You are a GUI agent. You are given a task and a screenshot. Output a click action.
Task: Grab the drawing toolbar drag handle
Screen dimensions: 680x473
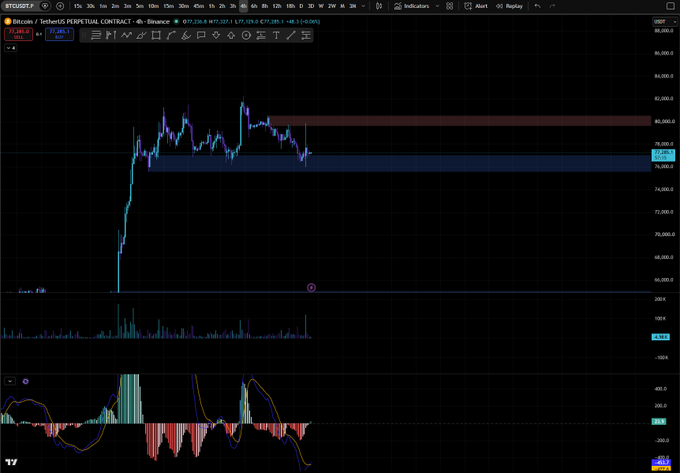click(85, 36)
